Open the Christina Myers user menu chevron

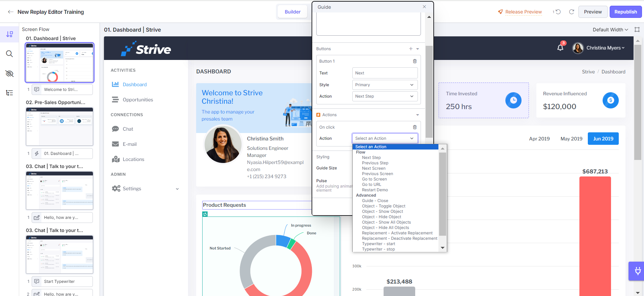(x=623, y=48)
